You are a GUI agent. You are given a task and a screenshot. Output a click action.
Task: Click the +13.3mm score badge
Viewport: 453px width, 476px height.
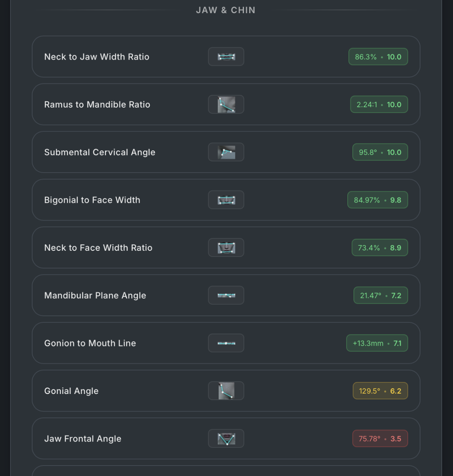tap(377, 343)
